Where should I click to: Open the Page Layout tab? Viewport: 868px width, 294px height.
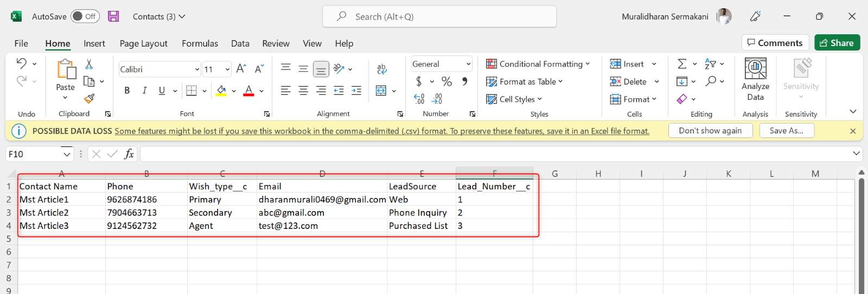point(143,43)
